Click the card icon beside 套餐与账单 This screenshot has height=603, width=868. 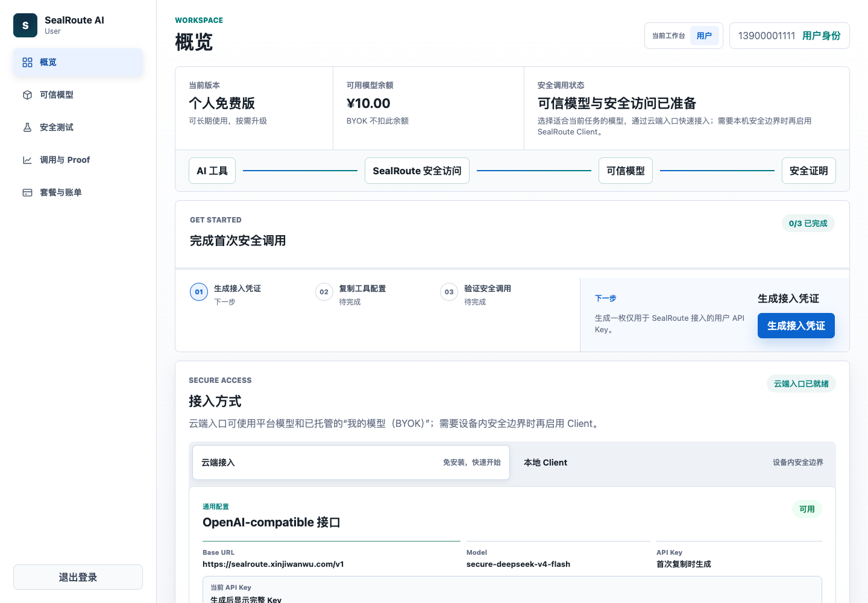27,192
